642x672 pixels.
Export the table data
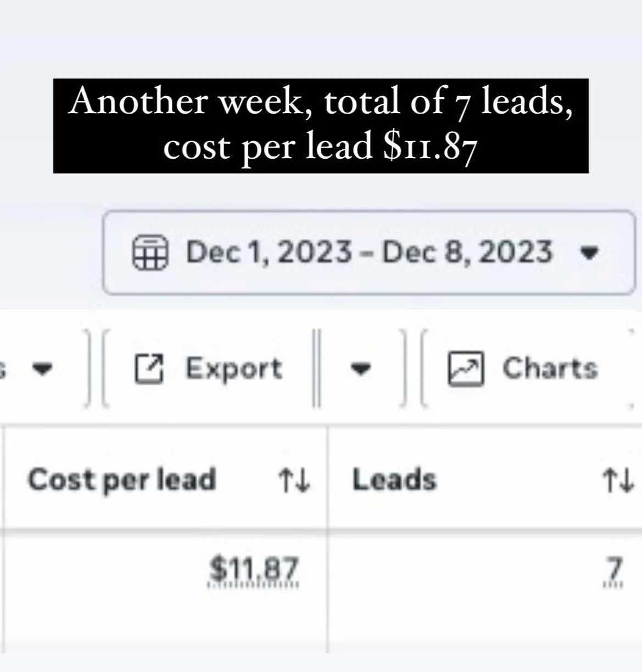(208, 368)
